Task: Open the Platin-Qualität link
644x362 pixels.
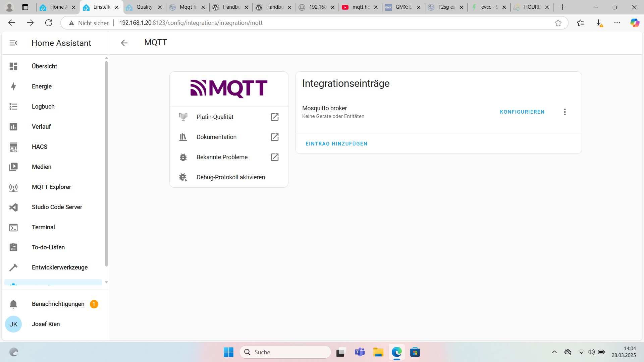Action: pyautogui.click(x=229, y=117)
